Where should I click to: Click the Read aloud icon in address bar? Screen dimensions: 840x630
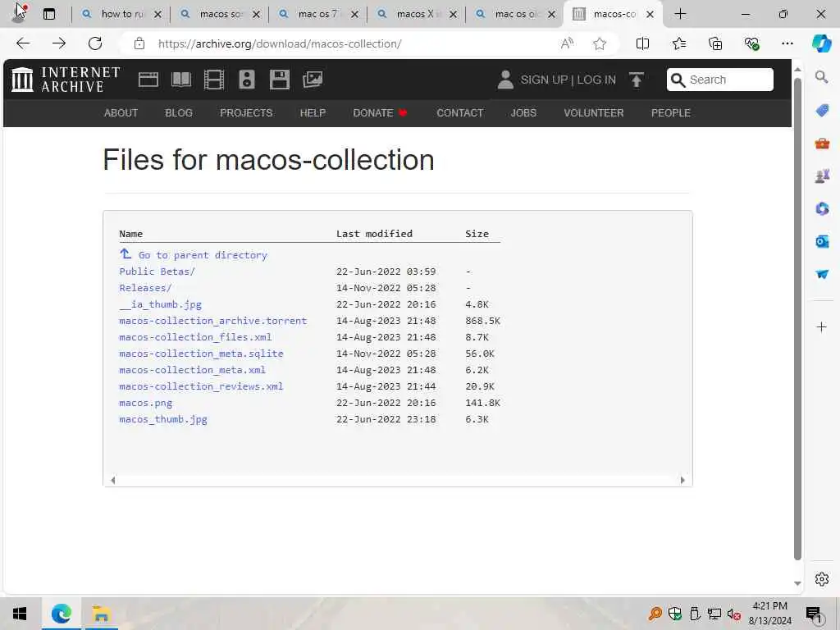(x=567, y=43)
